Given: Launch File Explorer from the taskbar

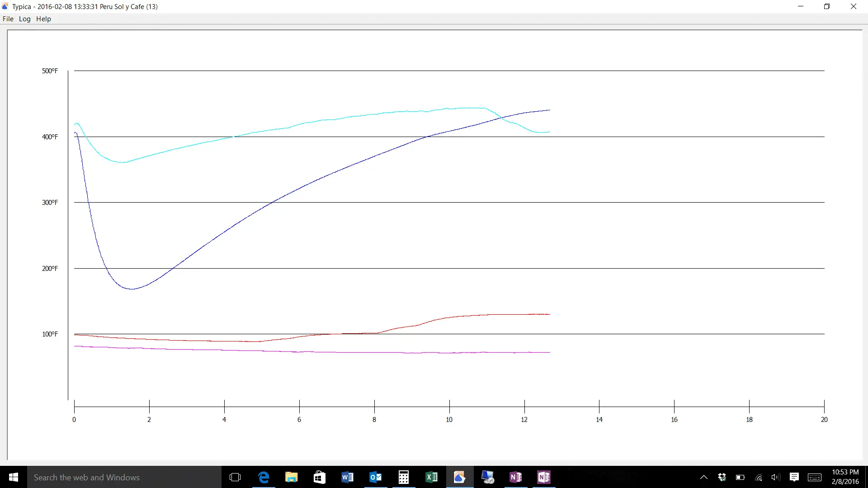Looking at the screenshot, I should coord(292,477).
